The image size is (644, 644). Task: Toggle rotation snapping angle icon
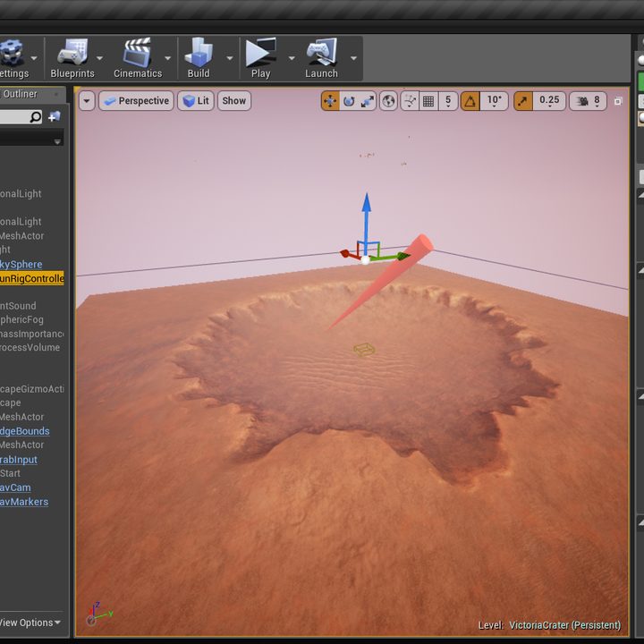[x=470, y=100]
